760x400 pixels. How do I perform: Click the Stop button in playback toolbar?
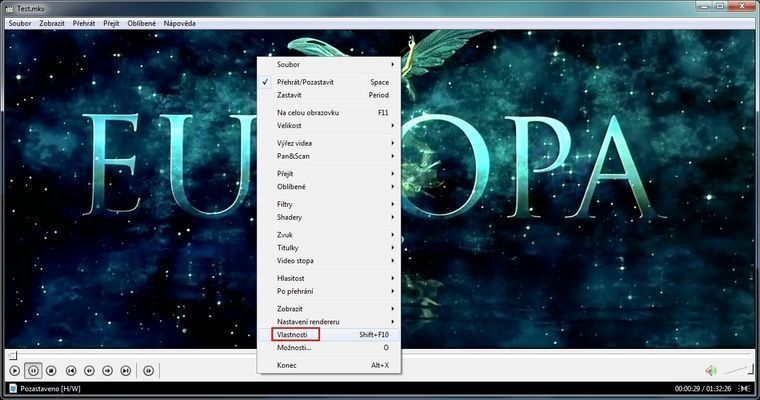click(51, 371)
